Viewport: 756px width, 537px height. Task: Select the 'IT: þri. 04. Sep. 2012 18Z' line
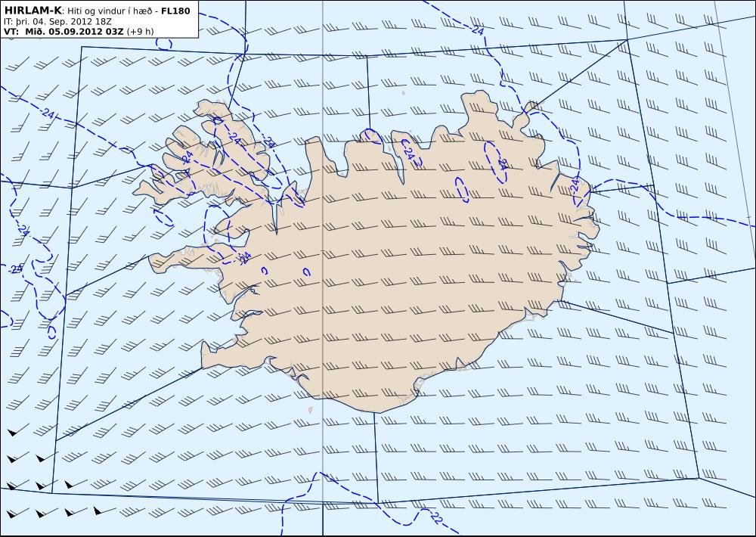click(57, 22)
